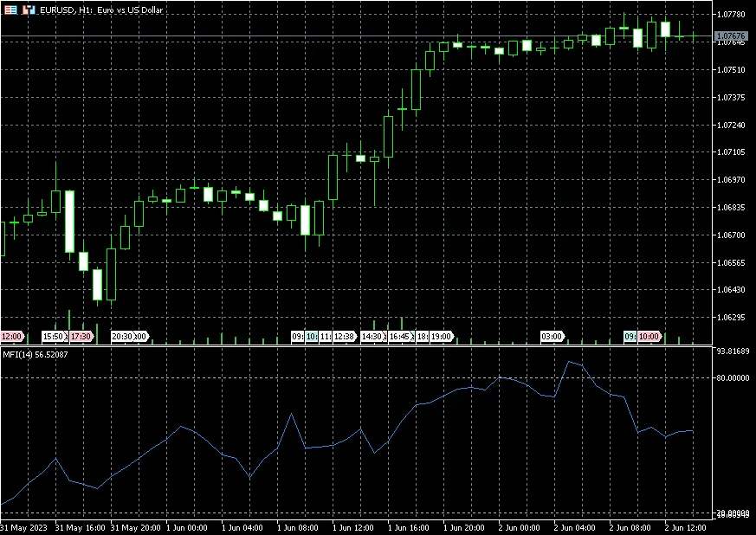The width and height of the screenshot is (756, 535).
Task: Click the 2 Jun 04:00 time label
Action: (575, 528)
